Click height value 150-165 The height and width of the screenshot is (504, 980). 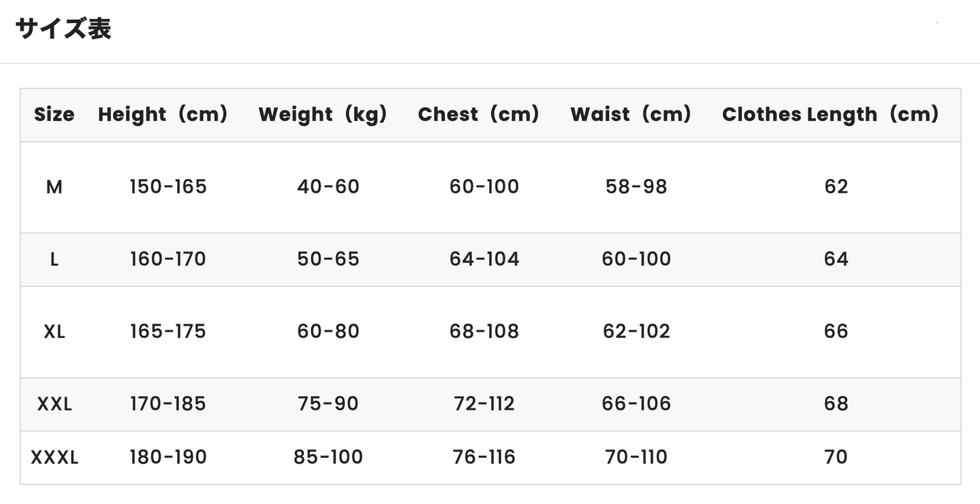(x=168, y=187)
